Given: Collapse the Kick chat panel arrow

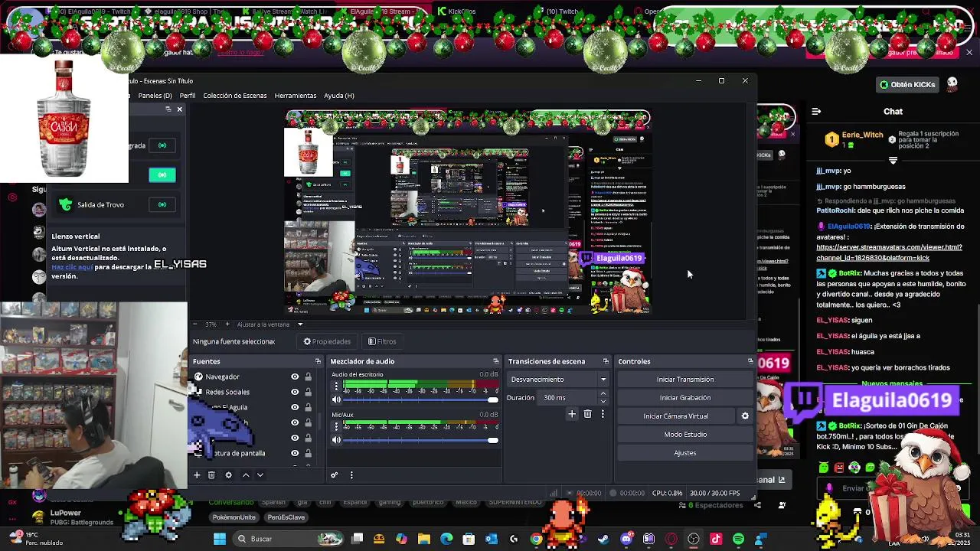Looking at the screenshot, I should (816, 112).
